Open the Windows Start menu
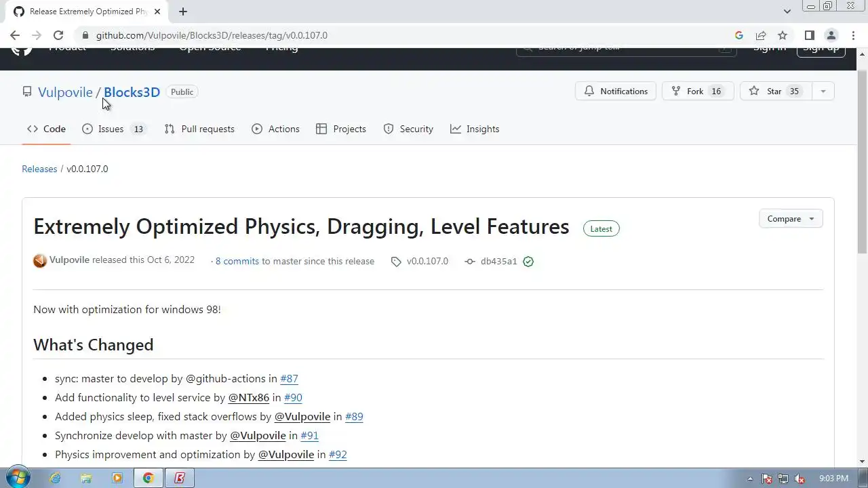The height and width of the screenshot is (488, 868). [17, 478]
